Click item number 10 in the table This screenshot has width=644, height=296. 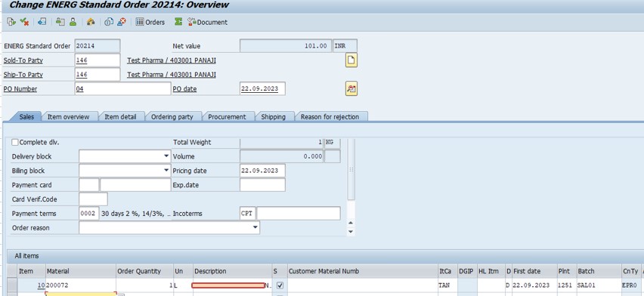point(41,285)
